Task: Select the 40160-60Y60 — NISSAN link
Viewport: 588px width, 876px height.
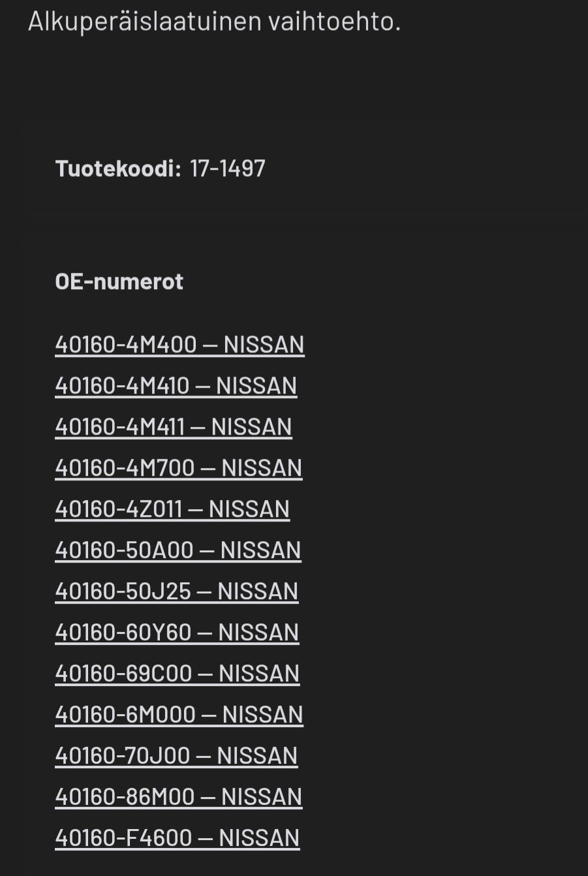Action: [x=177, y=633]
